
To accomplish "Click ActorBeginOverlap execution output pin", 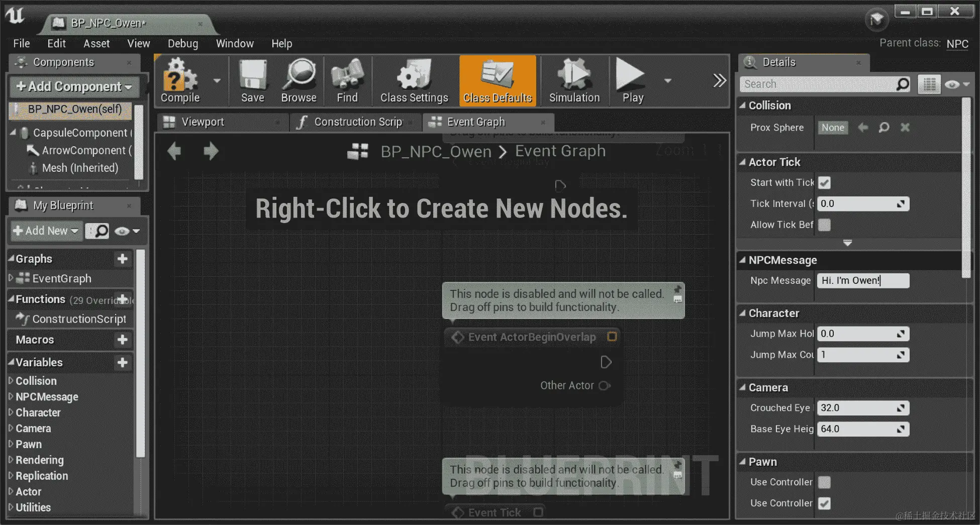I will (606, 362).
